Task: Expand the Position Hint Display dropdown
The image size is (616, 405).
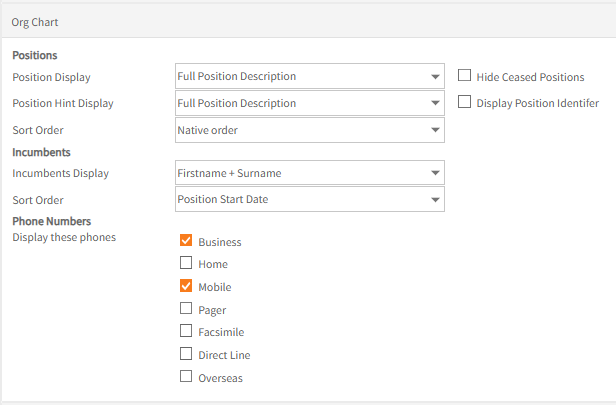Action: click(309, 103)
